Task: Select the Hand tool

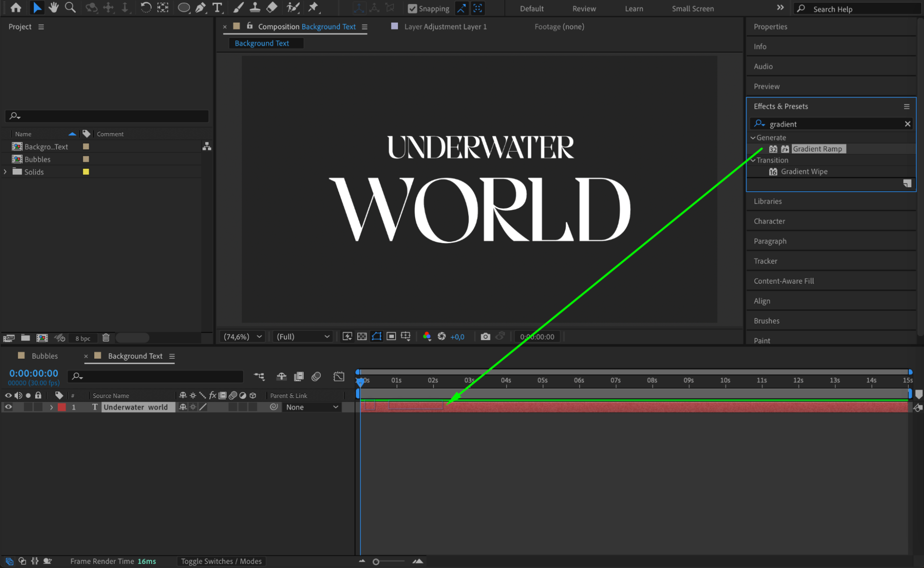Action: click(54, 7)
